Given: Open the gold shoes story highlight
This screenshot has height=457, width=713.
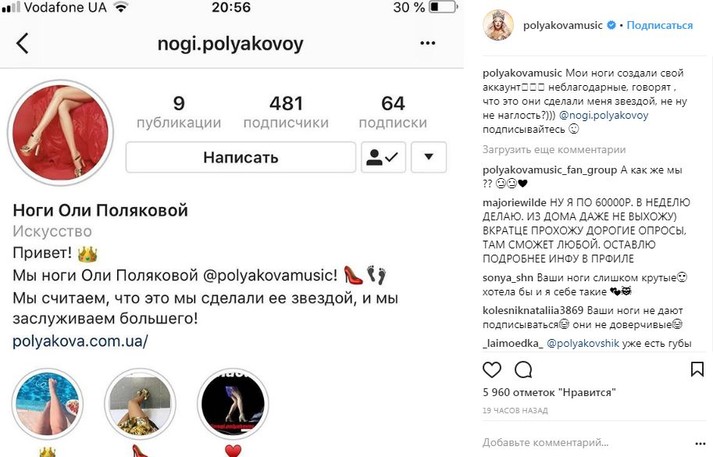Looking at the screenshot, I should pyautogui.click(x=140, y=404).
